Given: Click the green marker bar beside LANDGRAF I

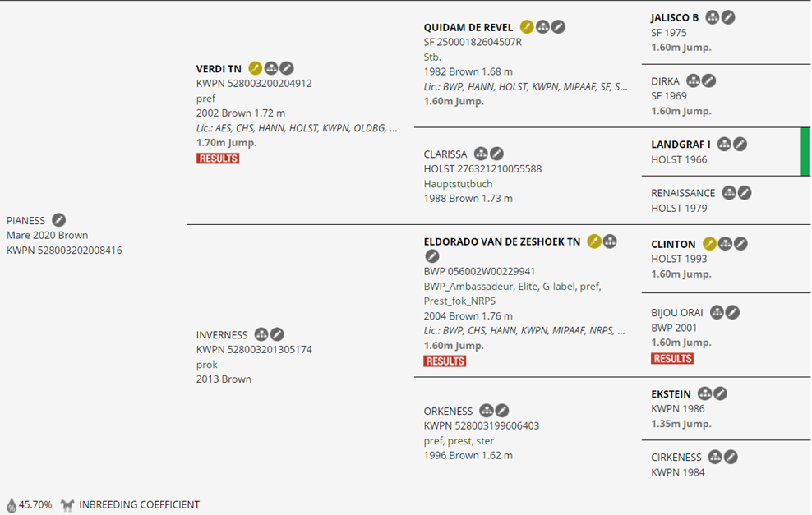Looking at the screenshot, I should point(805,151).
